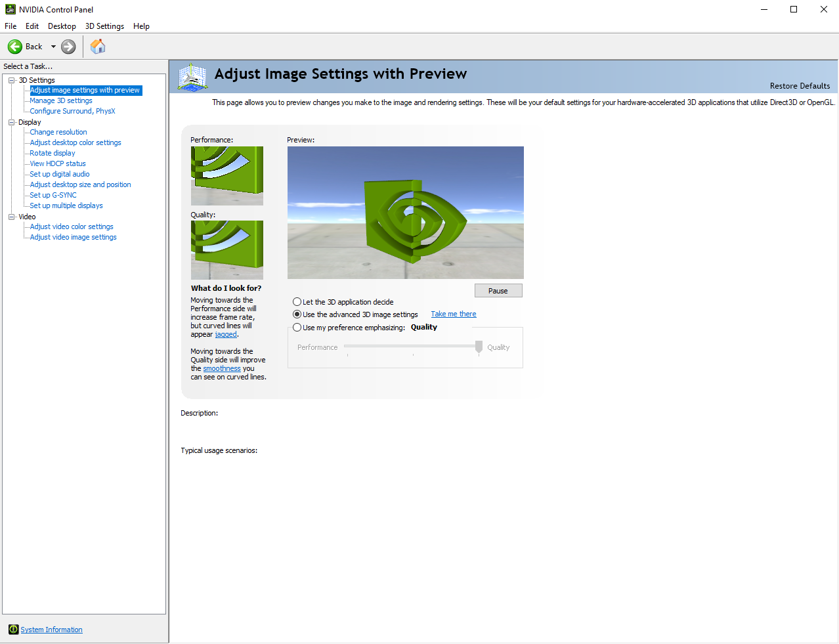
Task: Click the '3D Settings' tree category label
Action: [x=37, y=80]
